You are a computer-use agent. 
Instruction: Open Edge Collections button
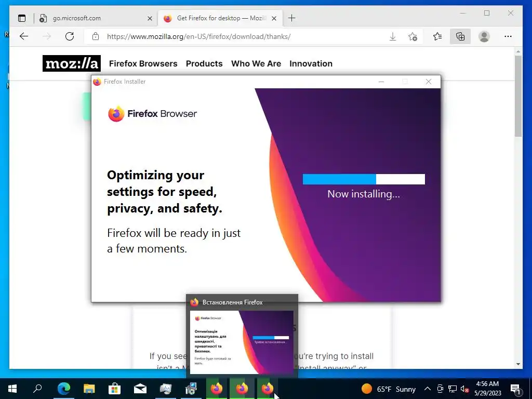[x=460, y=36]
